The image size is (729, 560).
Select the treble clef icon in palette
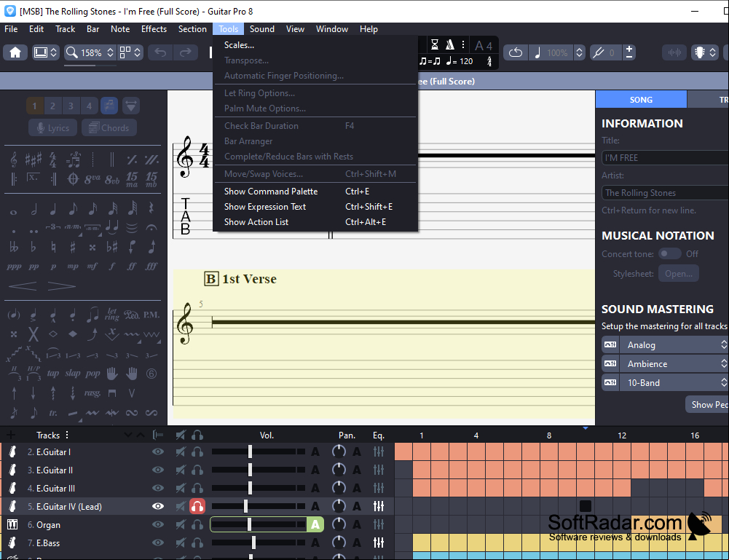[x=14, y=160]
